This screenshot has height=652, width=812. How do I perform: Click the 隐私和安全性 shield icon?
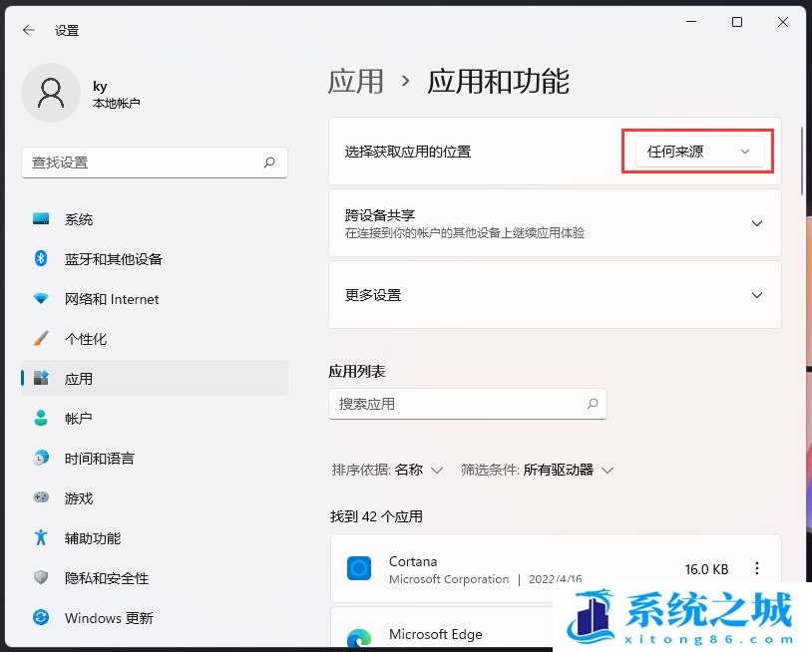41,578
